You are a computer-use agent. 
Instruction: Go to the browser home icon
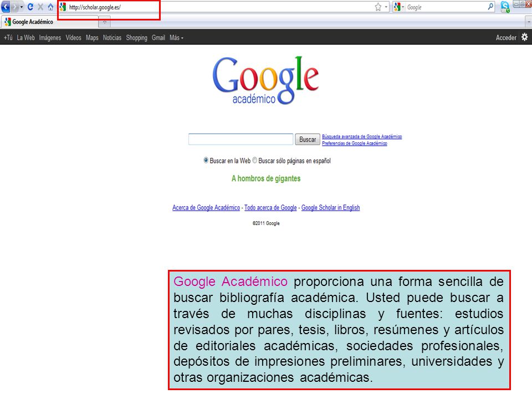(x=50, y=7)
